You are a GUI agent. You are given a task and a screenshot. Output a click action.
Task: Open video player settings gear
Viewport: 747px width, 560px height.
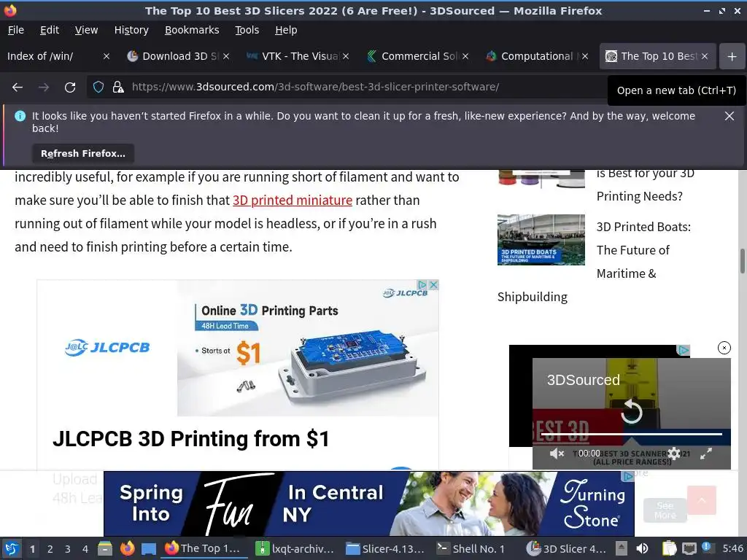(673, 454)
